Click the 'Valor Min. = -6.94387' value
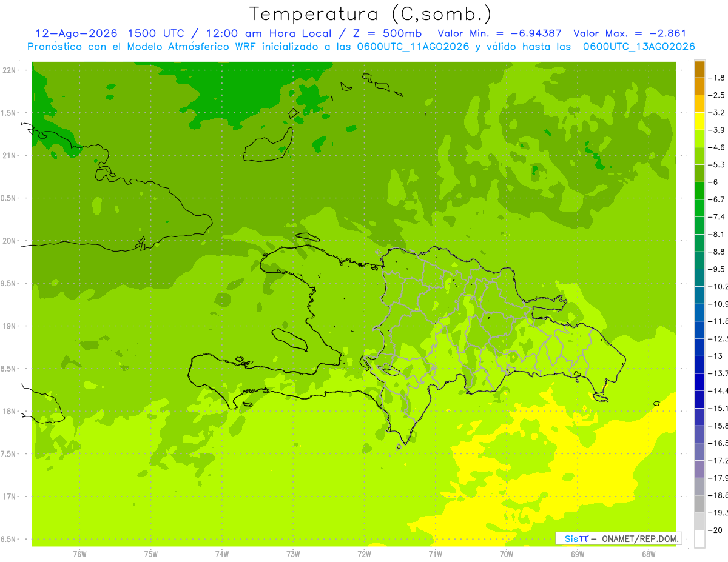 pos(499,33)
